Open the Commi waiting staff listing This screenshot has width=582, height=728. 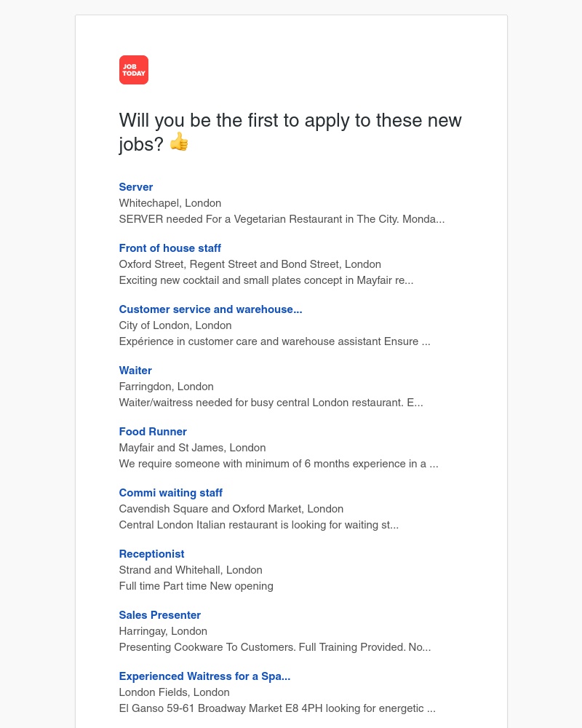click(x=170, y=493)
